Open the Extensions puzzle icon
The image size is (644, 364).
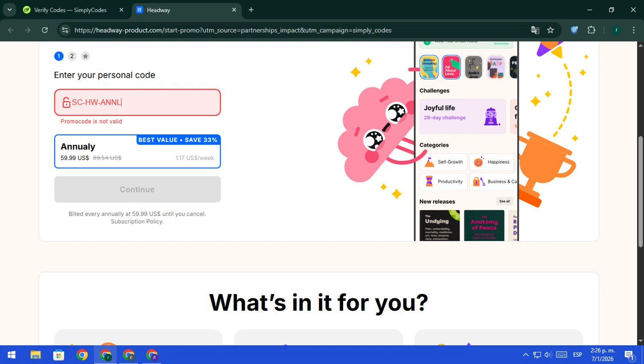coord(591,30)
